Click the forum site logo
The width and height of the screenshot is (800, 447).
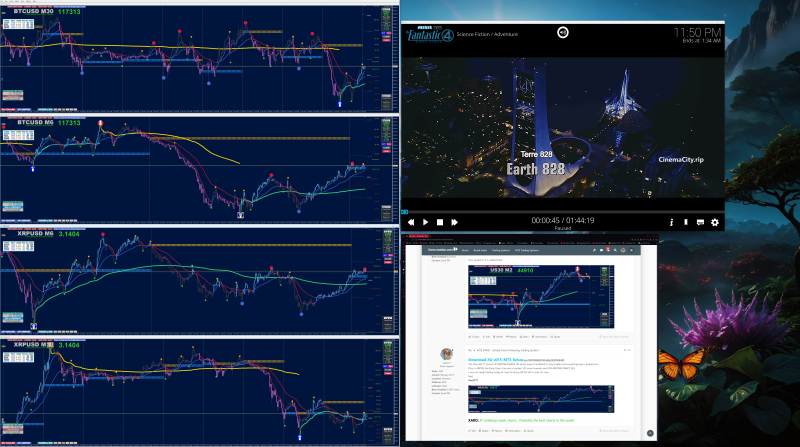click(442, 250)
